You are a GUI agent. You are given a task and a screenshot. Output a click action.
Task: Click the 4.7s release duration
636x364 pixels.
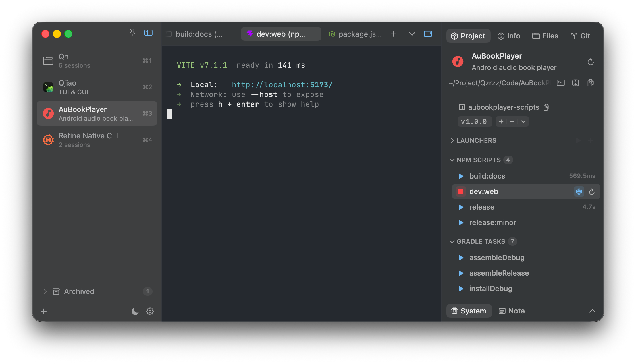(x=589, y=207)
